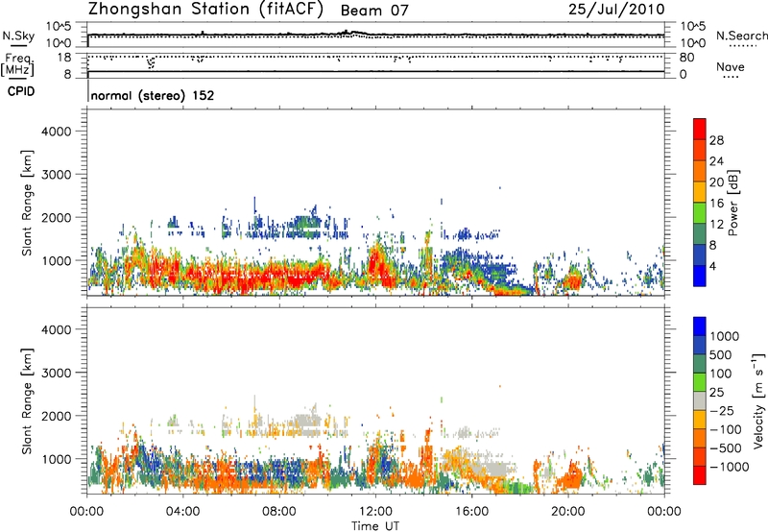Click the normal (stereo) 152 mode text
This screenshot has height=532, width=768.
pyautogui.click(x=153, y=95)
